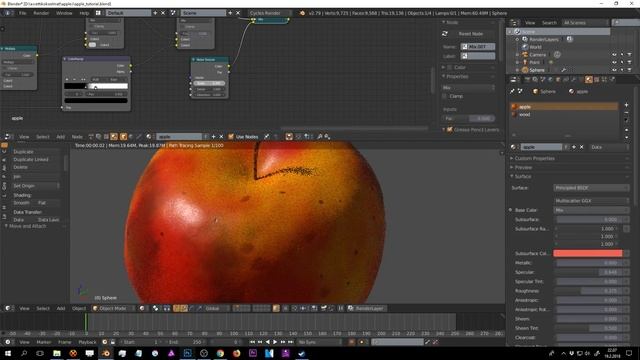Jump to last frame in timeline

[291, 342]
